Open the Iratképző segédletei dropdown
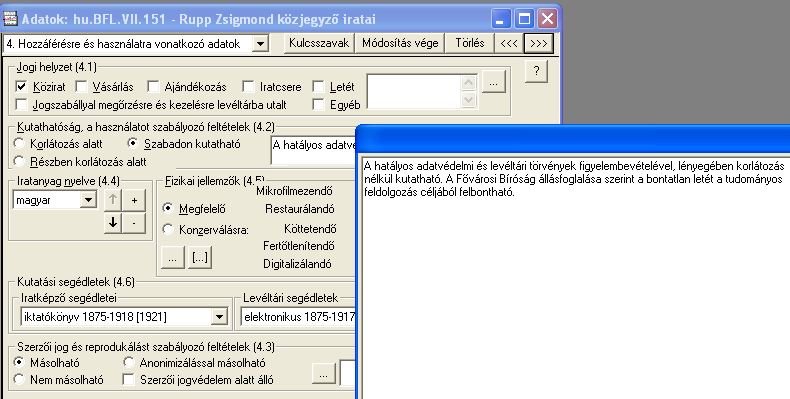The height and width of the screenshot is (399, 790). [219, 317]
